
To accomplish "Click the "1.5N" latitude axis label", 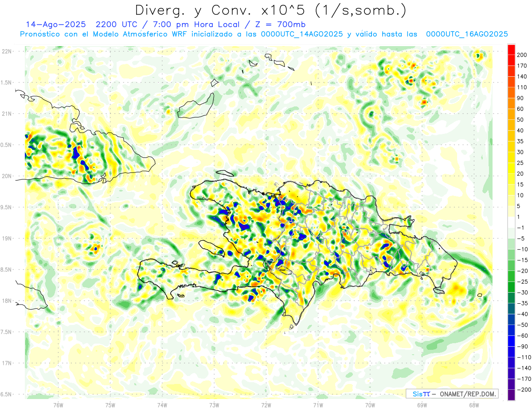I will (6, 82).
